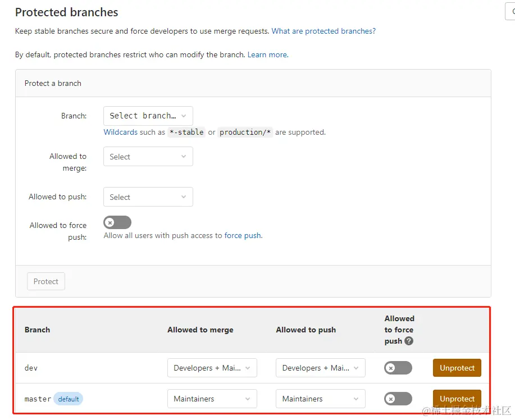Open 'What are protected branches?' link

[x=323, y=31]
